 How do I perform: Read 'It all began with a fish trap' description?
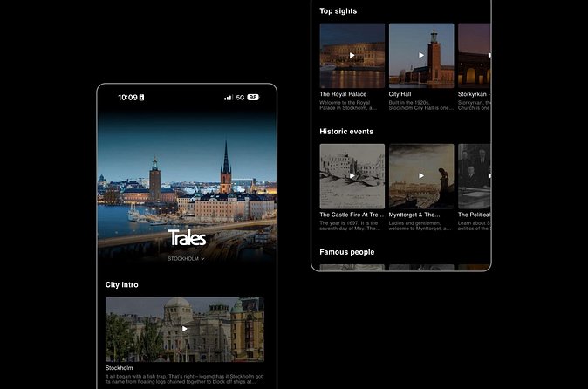point(184,379)
